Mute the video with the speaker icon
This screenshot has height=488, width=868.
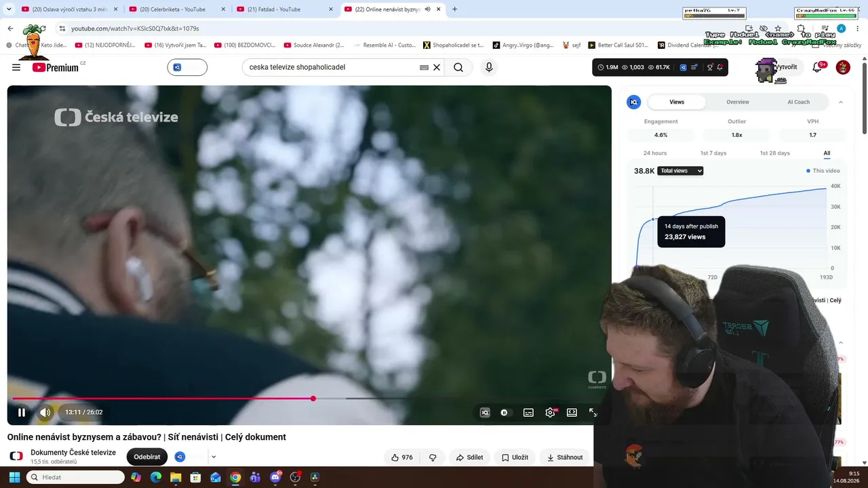click(45, 412)
